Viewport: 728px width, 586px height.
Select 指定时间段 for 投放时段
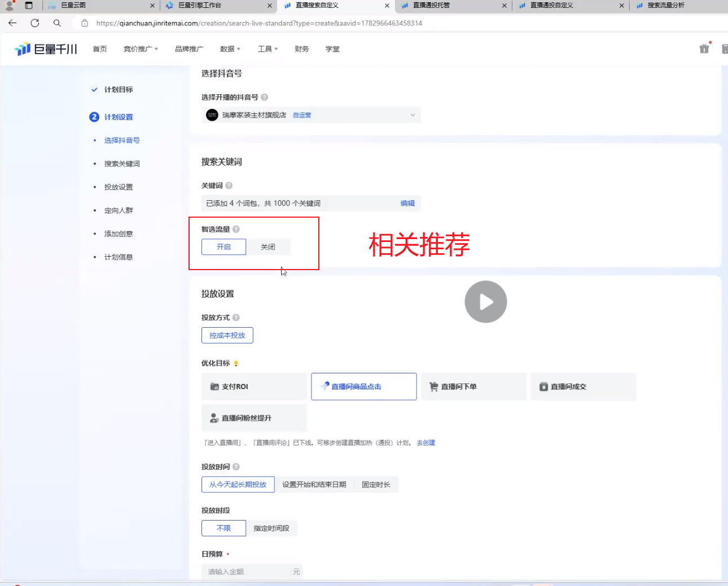[271, 528]
